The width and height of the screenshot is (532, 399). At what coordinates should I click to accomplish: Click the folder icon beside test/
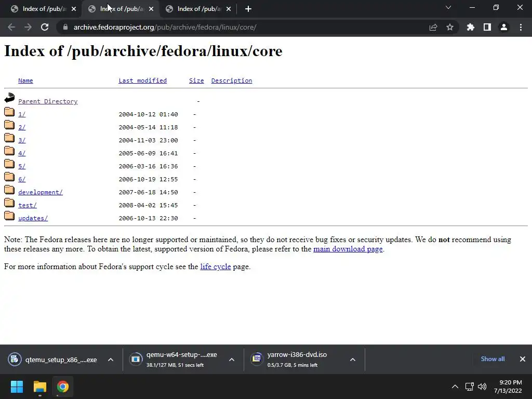coord(9,203)
